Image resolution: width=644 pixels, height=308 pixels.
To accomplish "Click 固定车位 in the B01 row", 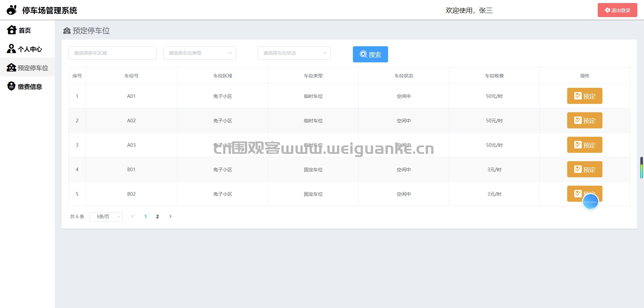I will point(313,170).
